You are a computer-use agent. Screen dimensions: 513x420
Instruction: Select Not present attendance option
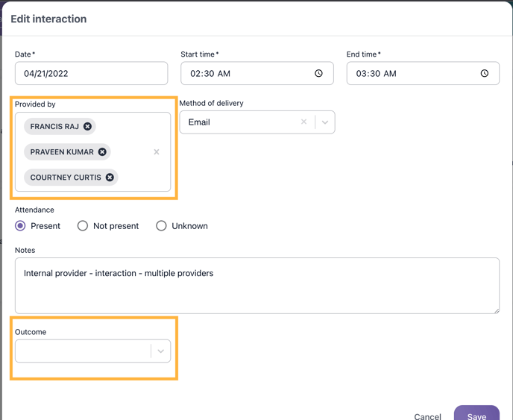pyautogui.click(x=83, y=226)
